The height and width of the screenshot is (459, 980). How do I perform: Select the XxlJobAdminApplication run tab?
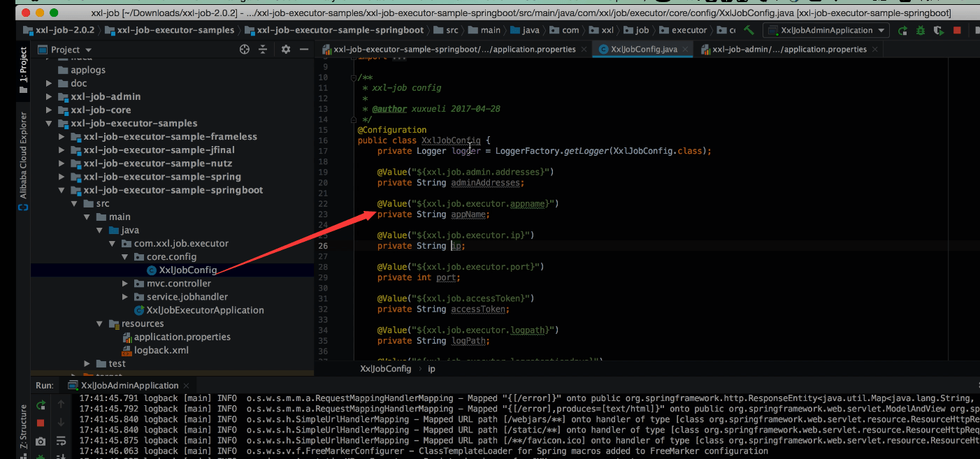(x=129, y=386)
